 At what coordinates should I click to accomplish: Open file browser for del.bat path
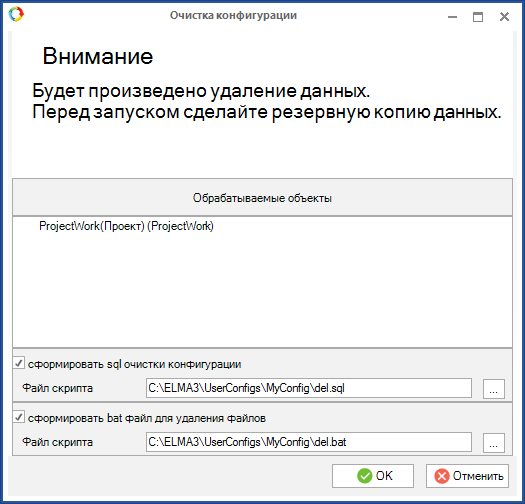494,443
